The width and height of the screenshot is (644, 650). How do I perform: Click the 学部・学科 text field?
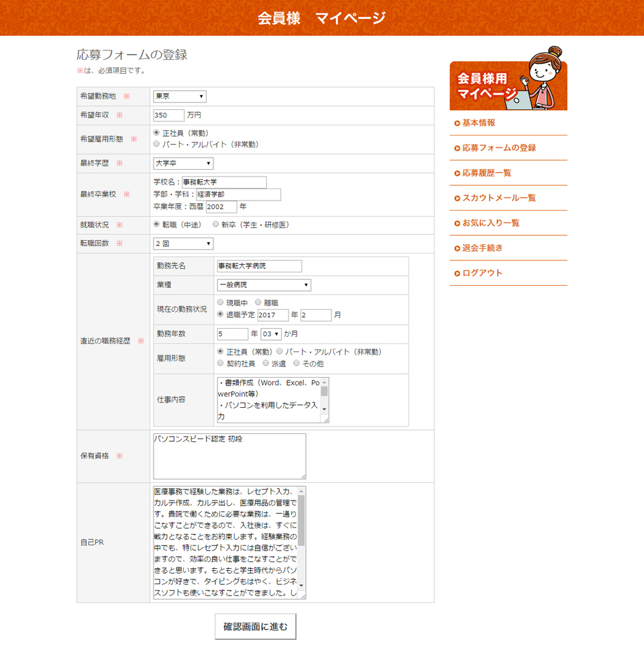(238, 195)
